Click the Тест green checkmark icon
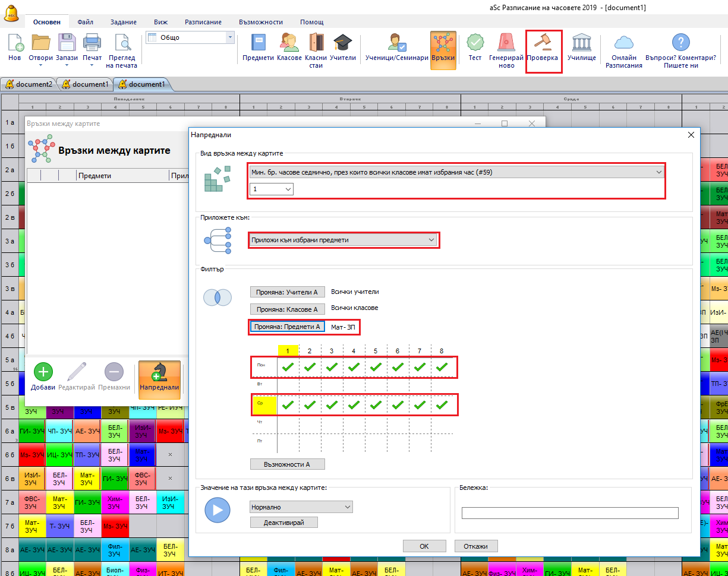The width and height of the screenshot is (728, 576). (475, 43)
